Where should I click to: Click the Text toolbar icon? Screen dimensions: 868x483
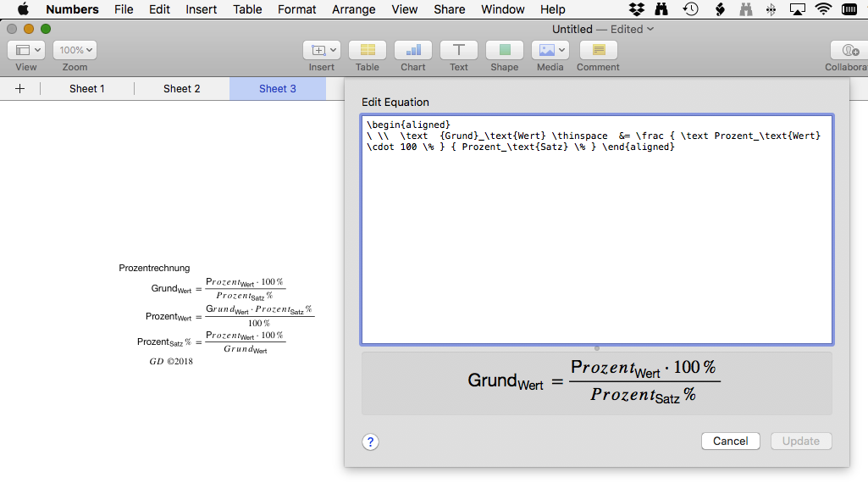point(459,50)
